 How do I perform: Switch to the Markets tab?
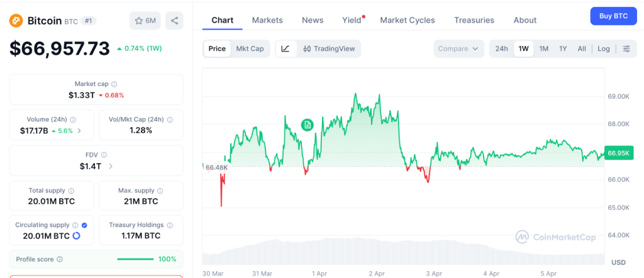267,20
